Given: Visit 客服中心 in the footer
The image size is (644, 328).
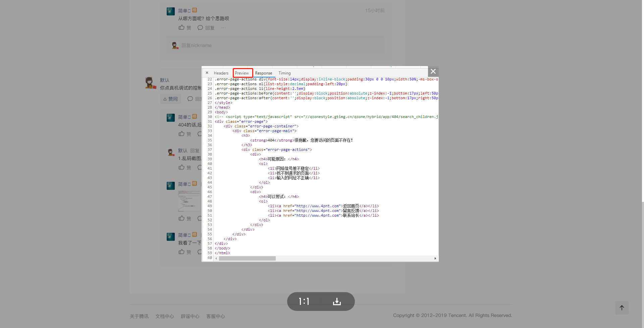Looking at the screenshot, I should 216,316.
